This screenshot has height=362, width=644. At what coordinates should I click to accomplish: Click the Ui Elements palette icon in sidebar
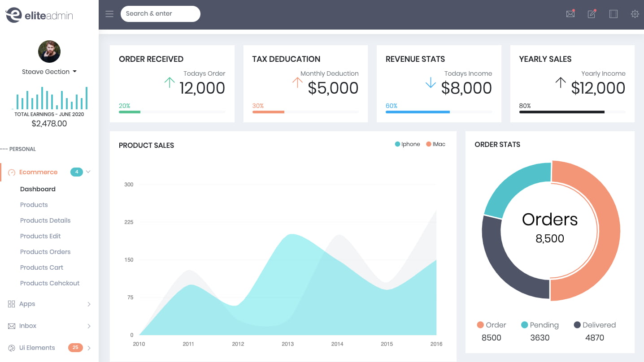[x=11, y=348]
